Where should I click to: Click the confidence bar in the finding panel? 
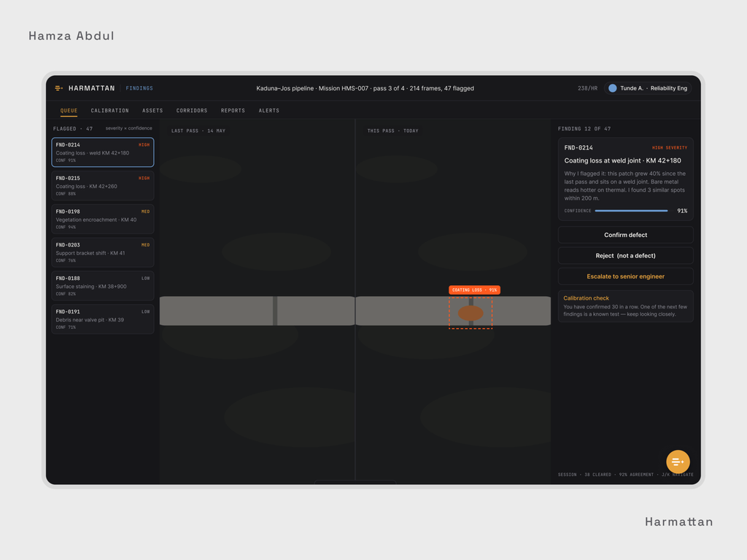(x=631, y=211)
